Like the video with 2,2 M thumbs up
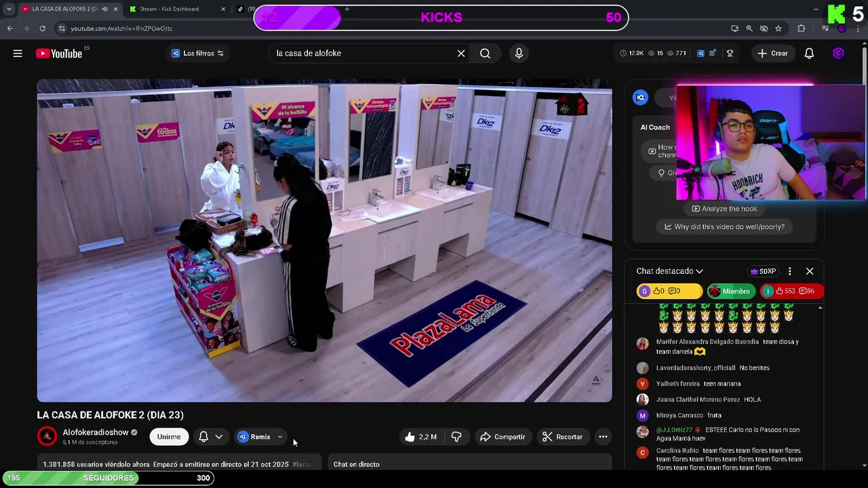Viewport: 868px width, 488px height. [x=421, y=437]
